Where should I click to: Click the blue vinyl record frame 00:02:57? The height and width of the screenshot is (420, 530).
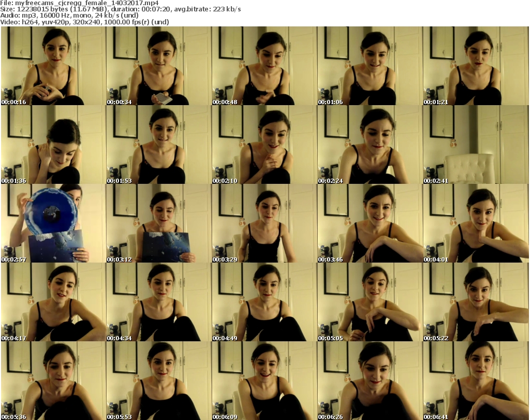(x=53, y=224)
